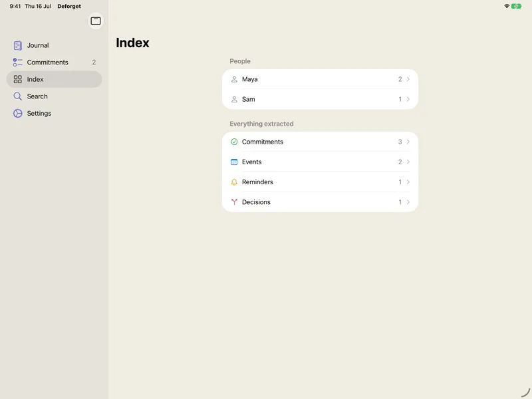Screen dimensions: 532x399
Task: Check the Wi-Fi status icon
Action: click(x=507, y=6)
